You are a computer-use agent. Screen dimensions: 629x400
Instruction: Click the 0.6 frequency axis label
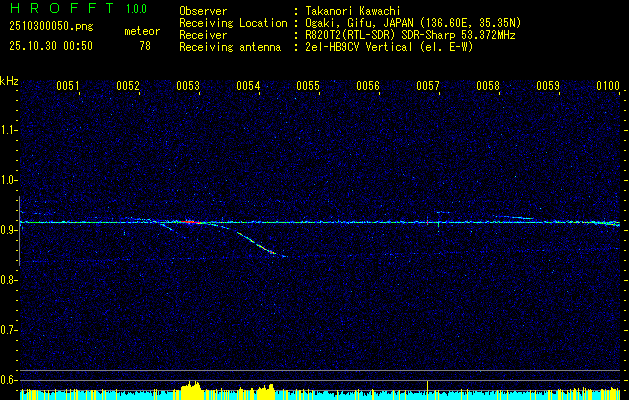[9, 379]
